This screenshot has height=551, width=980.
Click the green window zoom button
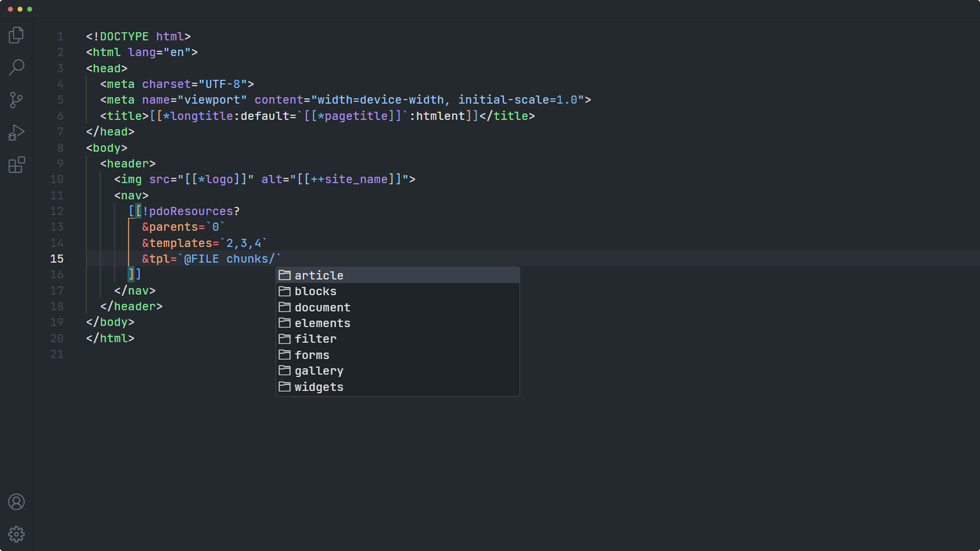[x=30, y=9]
